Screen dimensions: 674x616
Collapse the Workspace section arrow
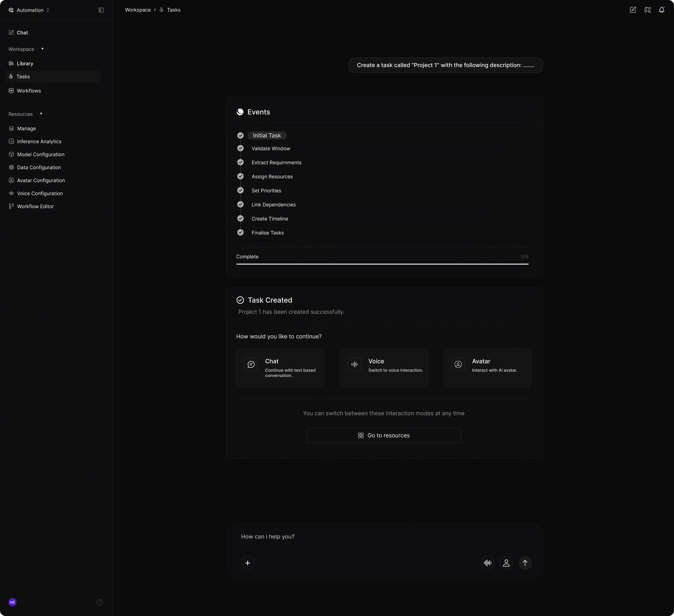42,49
